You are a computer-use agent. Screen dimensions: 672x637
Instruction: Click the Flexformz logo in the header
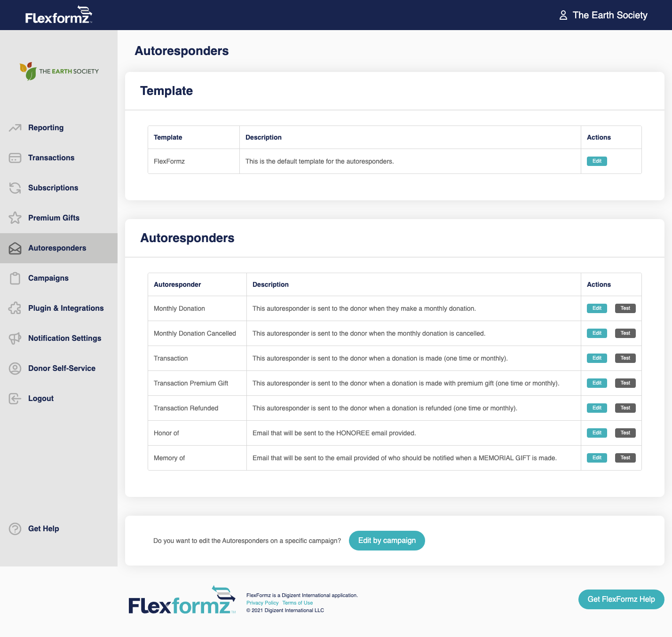[x=57, y=15]
